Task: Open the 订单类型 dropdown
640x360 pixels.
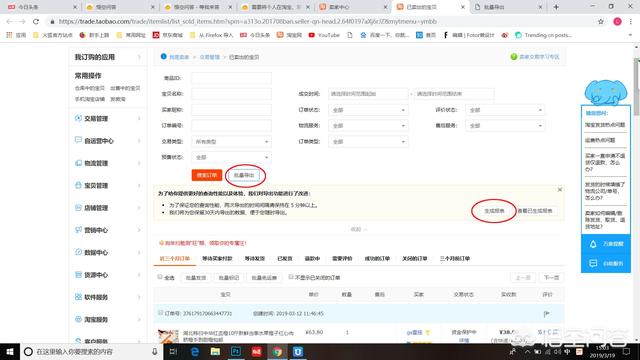Action: pos(368,142)
